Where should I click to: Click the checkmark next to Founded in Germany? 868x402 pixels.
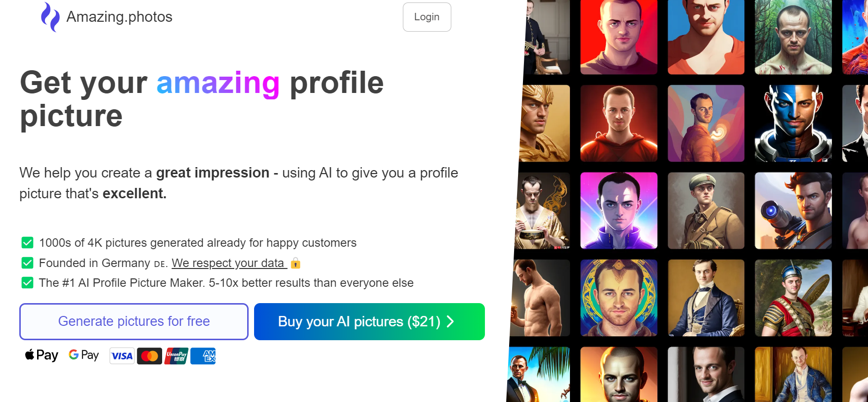pyautogui.click(x=28, y=263)
